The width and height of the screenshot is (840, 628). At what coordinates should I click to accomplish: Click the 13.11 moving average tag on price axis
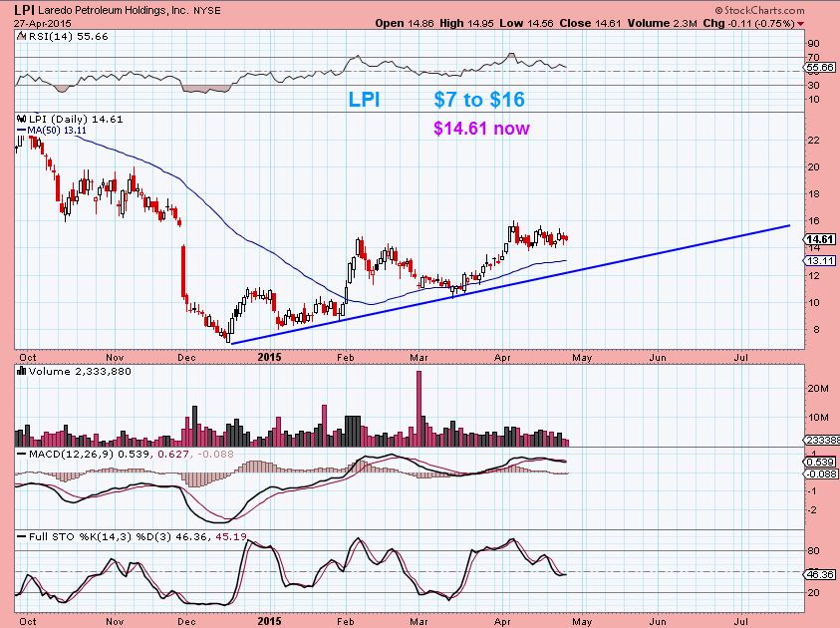[x=820, y=260]
